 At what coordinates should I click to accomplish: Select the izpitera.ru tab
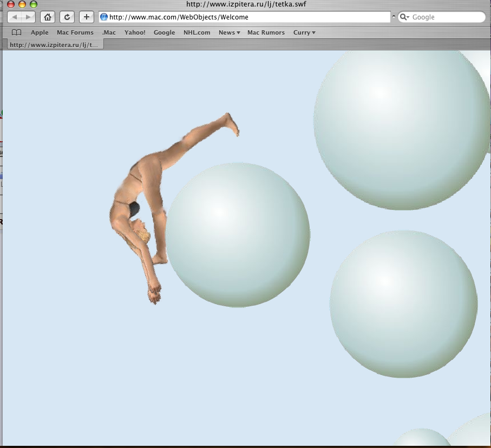(x=54, y=45)
